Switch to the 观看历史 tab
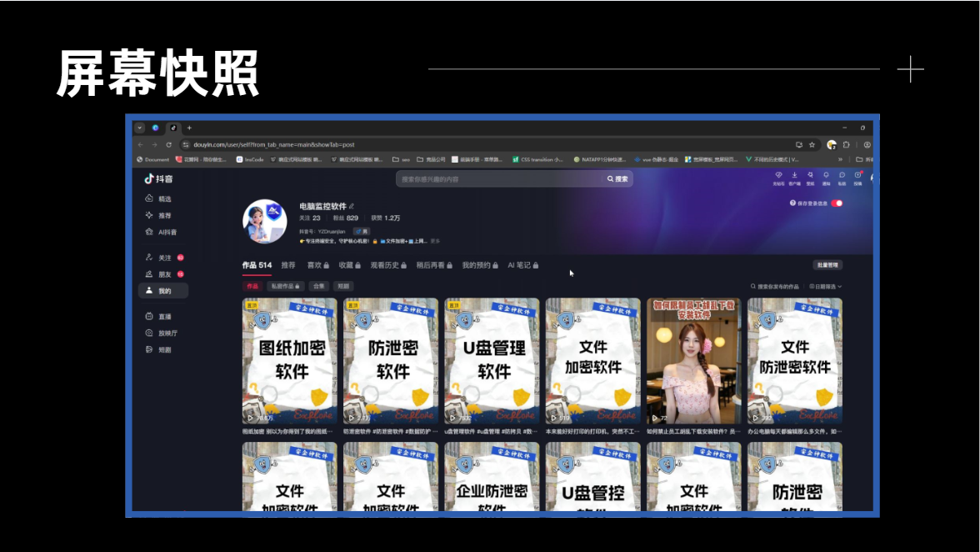Image resolution: width=980 pixels, height=552 pixels. pyautogui.click(x=388, y=265)
